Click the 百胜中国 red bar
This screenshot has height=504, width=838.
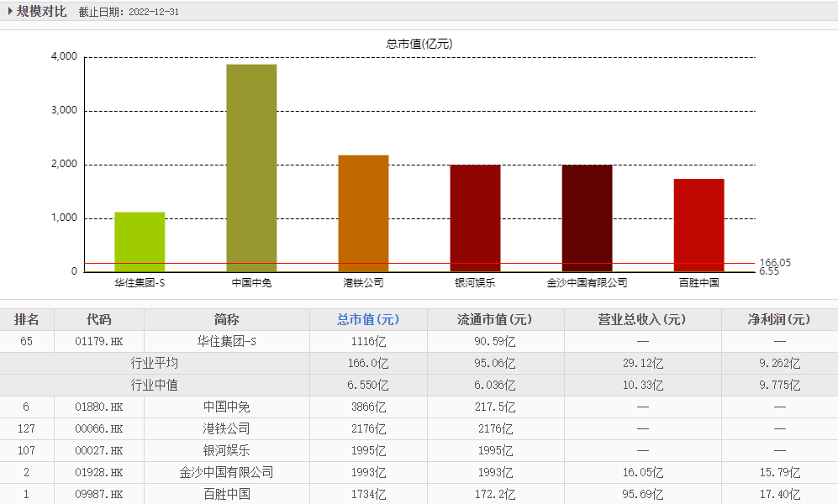click(x=699, y=225)
